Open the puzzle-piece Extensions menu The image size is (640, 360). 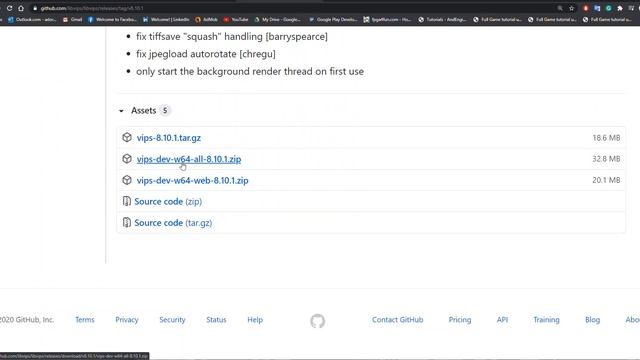point(620,8)
